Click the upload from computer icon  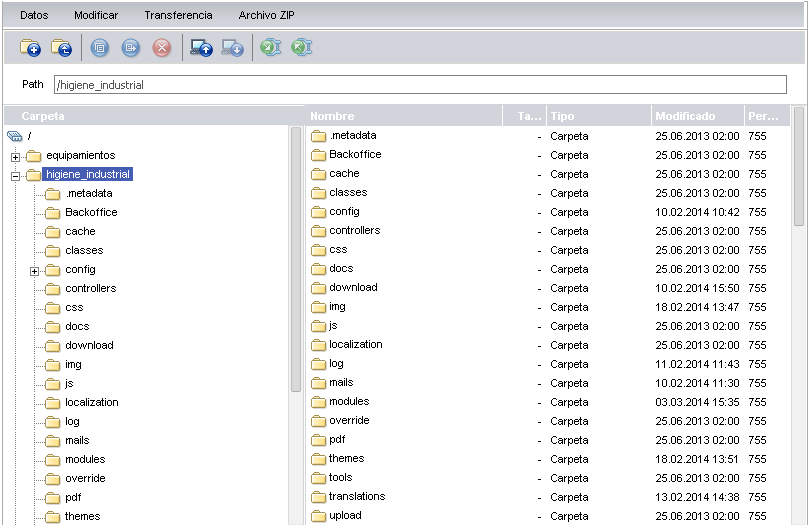(x=201, y=48)
